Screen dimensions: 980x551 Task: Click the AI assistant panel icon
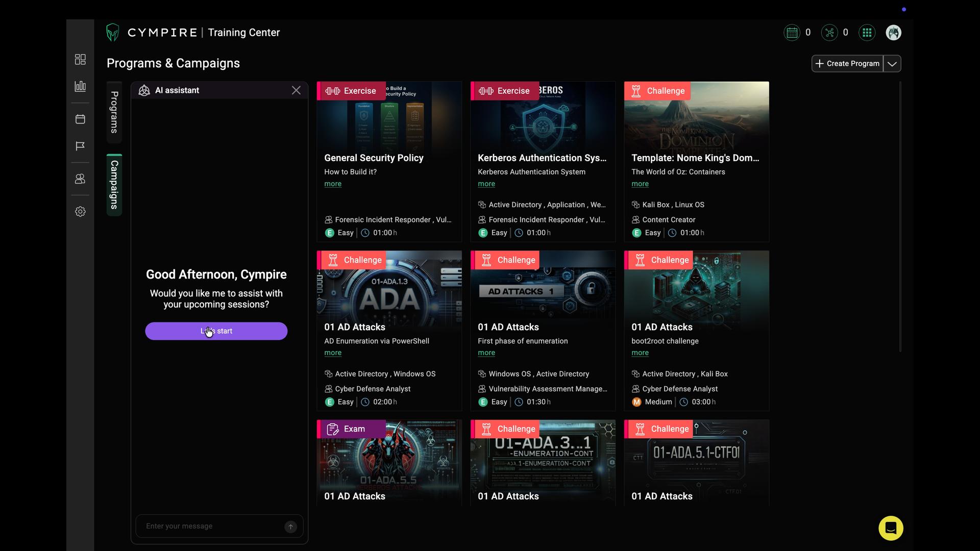point(144,90)
